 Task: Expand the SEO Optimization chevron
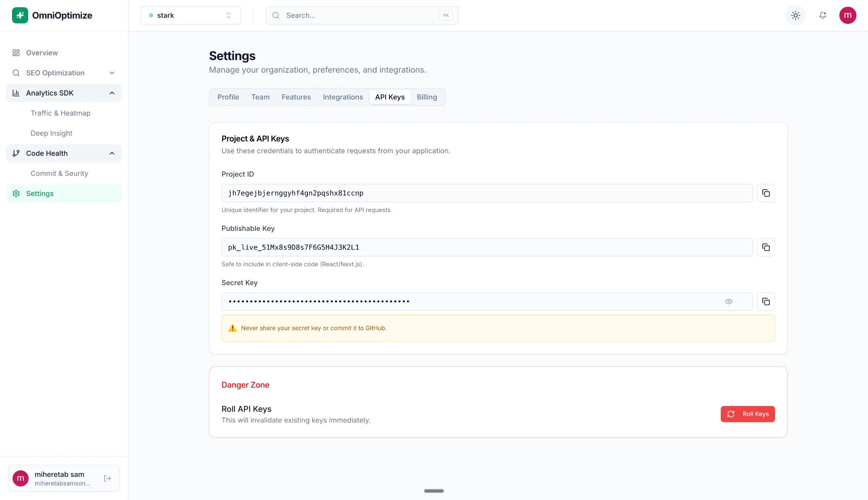(x=112, y=73)
